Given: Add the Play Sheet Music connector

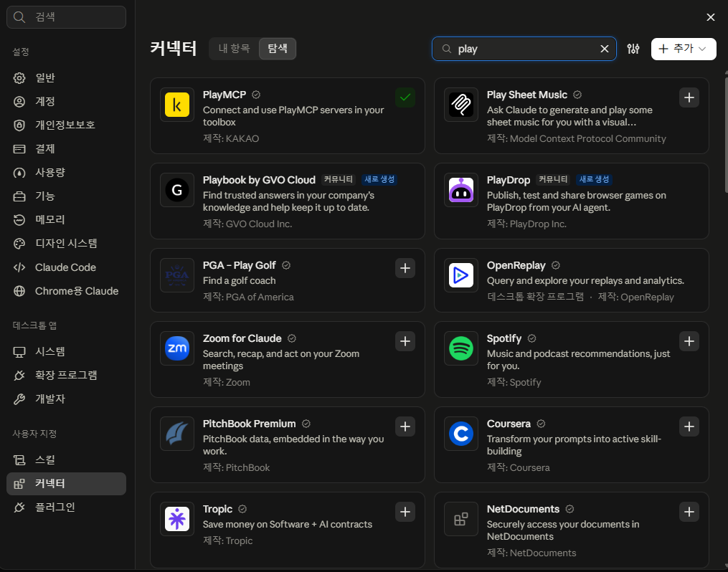Looking at the screenshot, I should (689, 97).
